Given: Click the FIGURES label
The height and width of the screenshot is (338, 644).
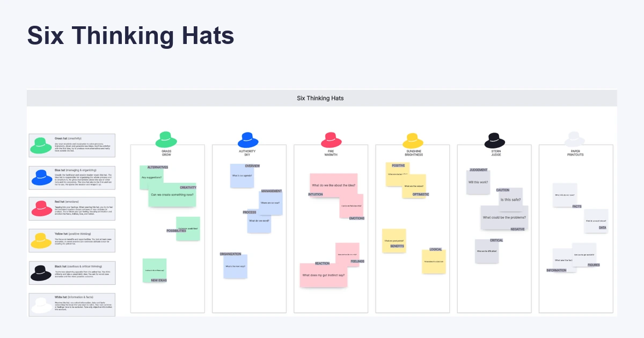Looking at the screenshot, I should [594, 265].
